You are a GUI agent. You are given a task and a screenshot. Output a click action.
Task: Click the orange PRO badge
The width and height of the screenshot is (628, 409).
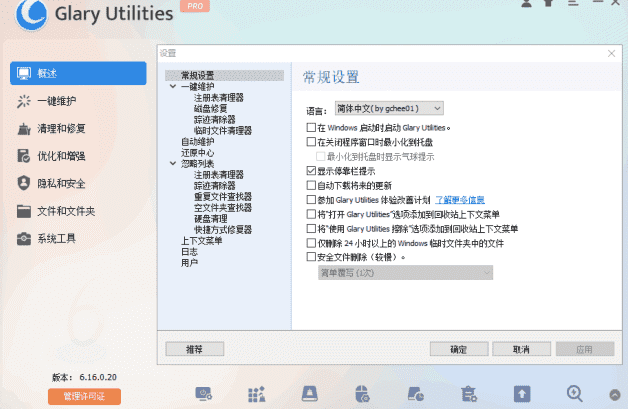coord(195,6)
